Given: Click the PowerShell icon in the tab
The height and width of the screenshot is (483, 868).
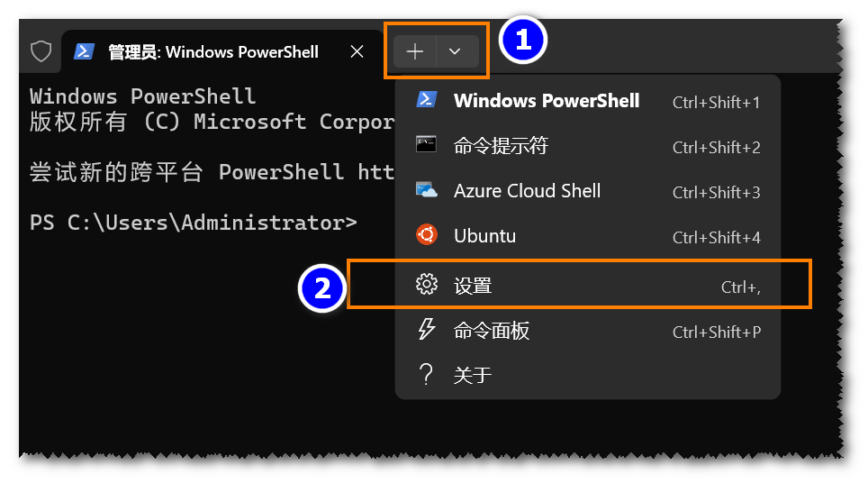Looking at the screenshot, I should 84,51.
